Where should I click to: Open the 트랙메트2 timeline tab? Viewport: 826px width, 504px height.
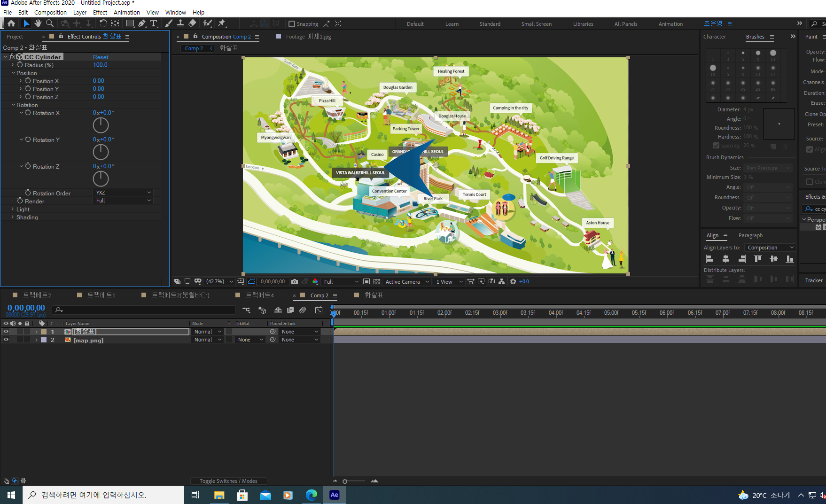coord(37,295)
